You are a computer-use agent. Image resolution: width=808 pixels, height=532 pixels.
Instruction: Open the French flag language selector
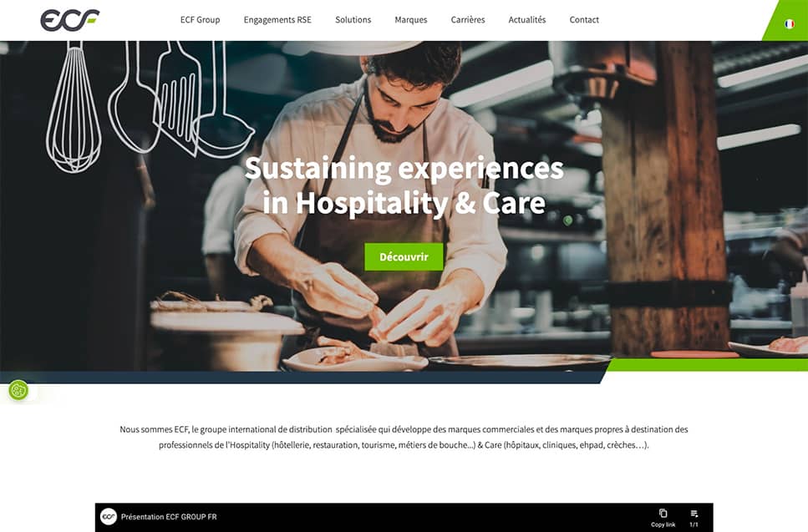click(789, 23)
